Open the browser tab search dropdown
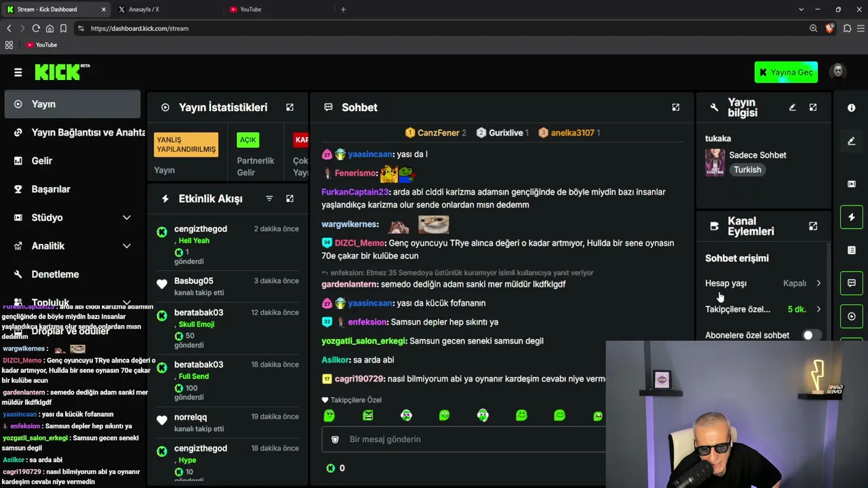The image size is (868, 488). coord(801,9)
